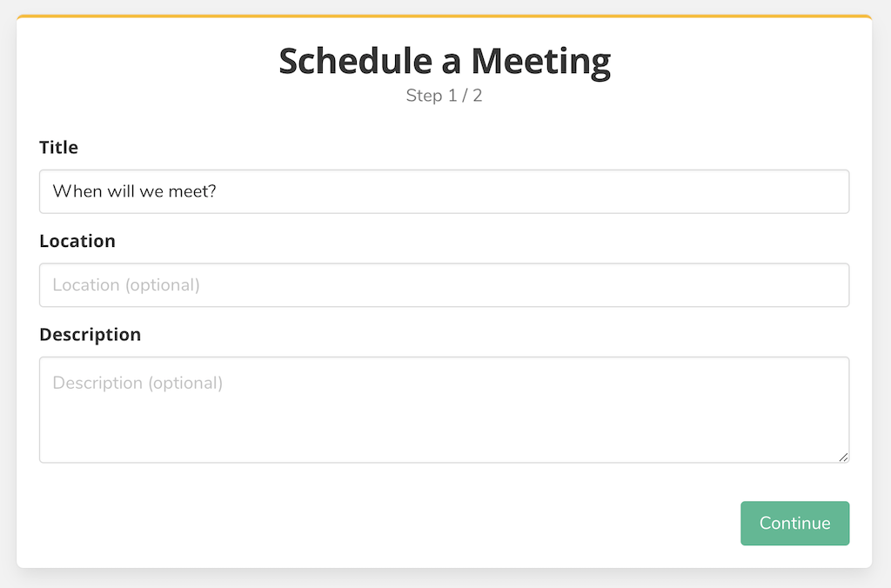Click the "Description (optional)" placeholder text
The image size is (891, 588).
[137, 383]
